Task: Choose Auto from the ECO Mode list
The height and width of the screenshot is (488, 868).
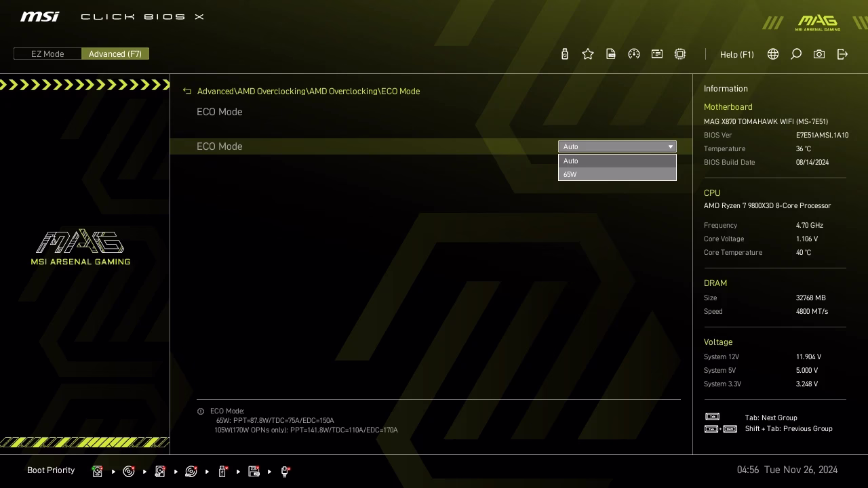Action: (617, 161)
